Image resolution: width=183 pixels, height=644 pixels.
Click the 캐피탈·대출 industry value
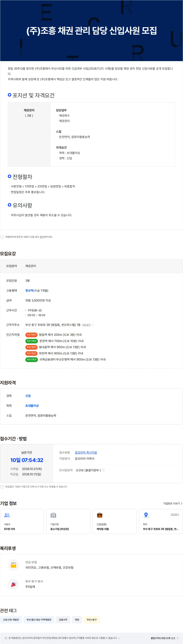tap(103, 529)
